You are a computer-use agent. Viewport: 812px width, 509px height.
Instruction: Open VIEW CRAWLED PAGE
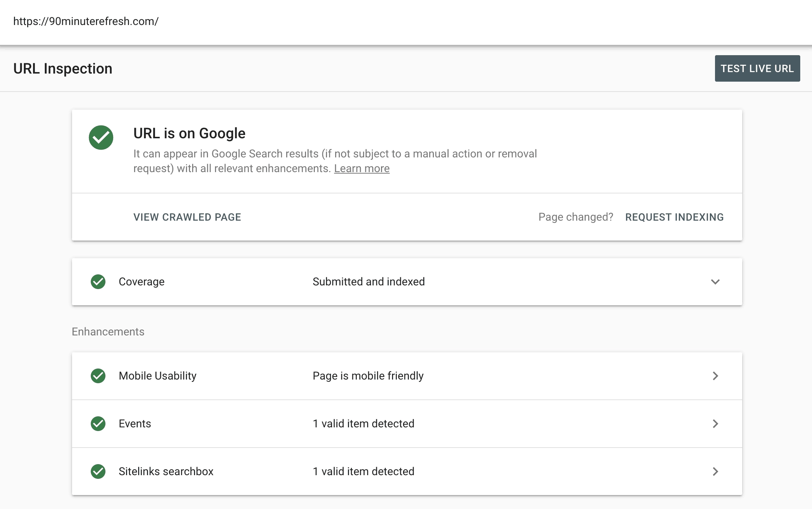[x=187, y=217]
